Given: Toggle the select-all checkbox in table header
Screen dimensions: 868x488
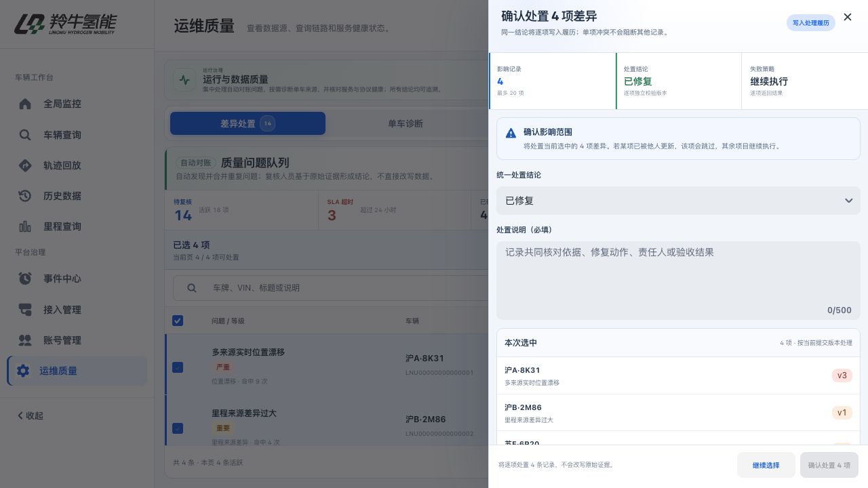Looking at the screenshot, I should click(x=178, y=321).
